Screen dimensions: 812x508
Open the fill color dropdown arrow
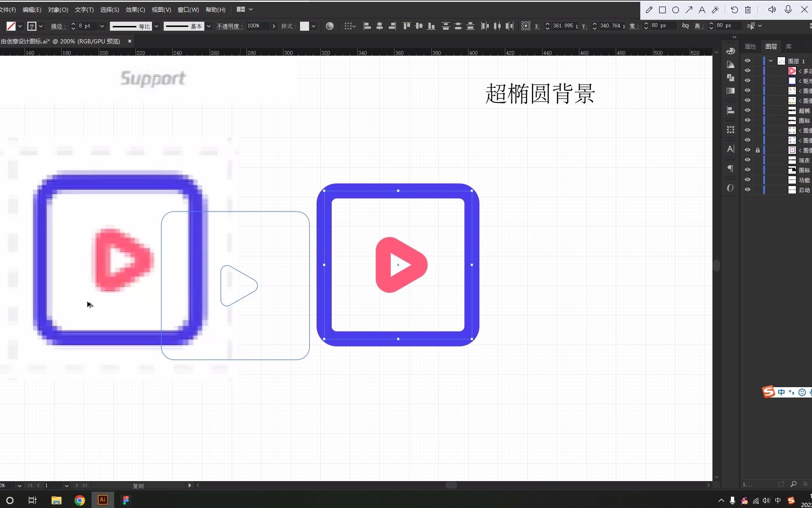pyautogui.click(x=20, y=26)
